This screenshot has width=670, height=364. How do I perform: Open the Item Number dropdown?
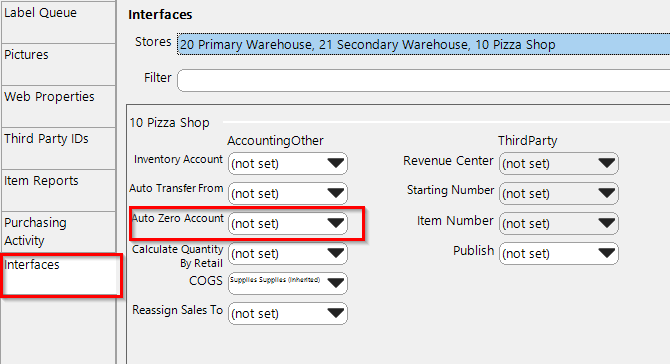(x=558, y=223)
